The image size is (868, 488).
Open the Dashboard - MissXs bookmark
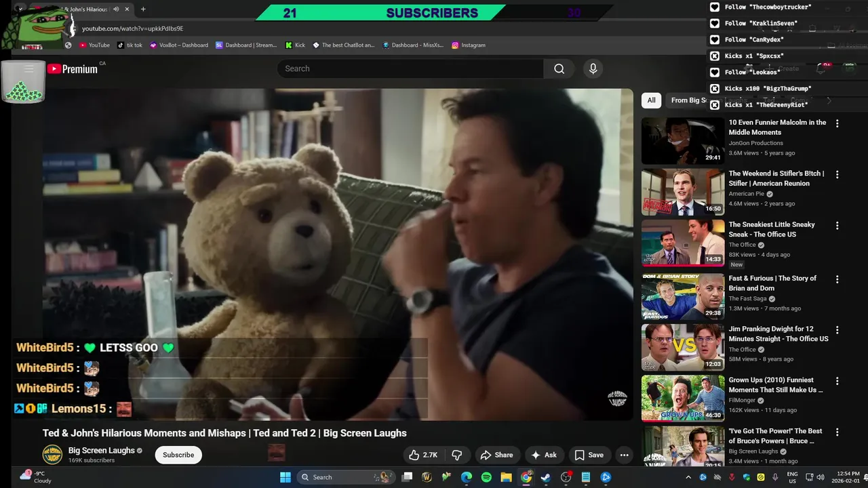(x=413, y=45)
